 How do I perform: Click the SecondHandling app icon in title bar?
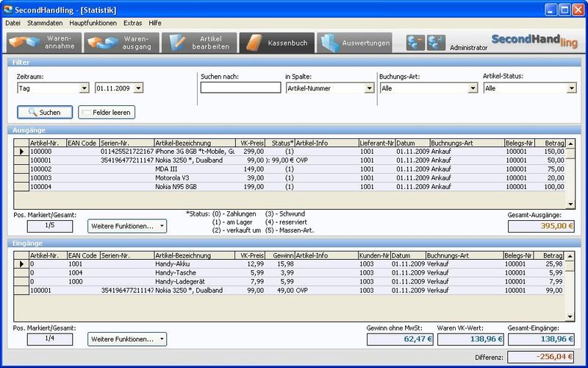[8, 10]
